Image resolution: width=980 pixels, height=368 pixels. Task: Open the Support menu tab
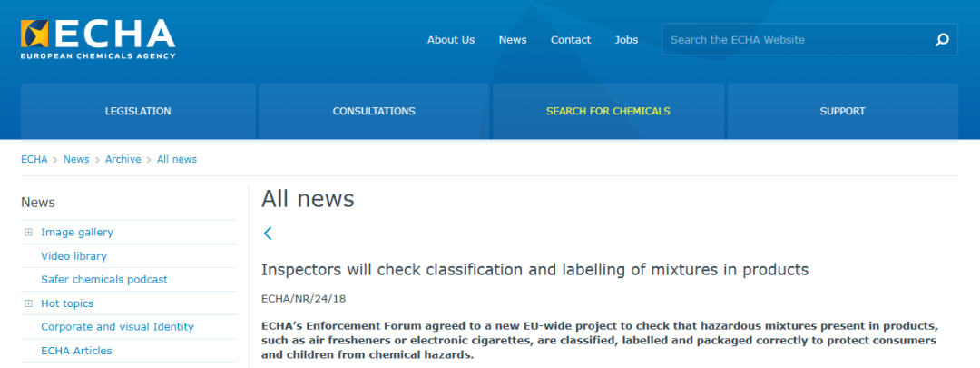(x=842, y=112)
